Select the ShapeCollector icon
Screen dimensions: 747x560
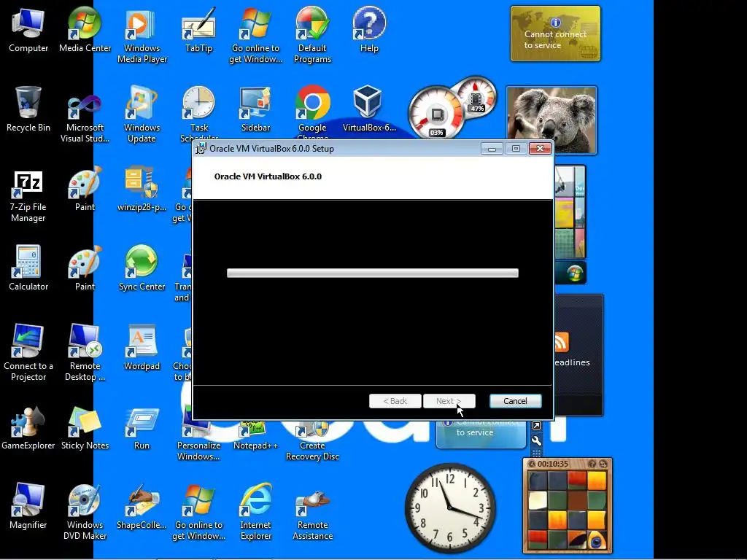tap(142, 507)
